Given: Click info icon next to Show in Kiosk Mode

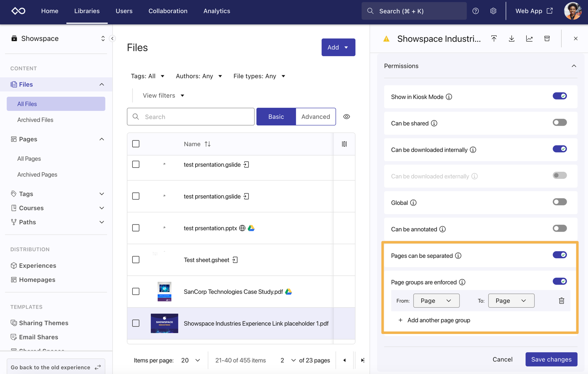Looking at the screenshot, I should point(449,97).
